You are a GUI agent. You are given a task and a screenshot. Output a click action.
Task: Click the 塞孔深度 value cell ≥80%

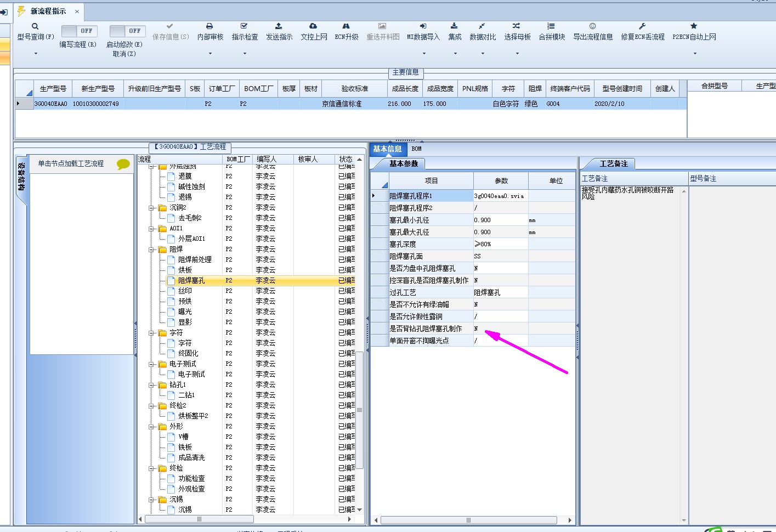pos(501,244)
